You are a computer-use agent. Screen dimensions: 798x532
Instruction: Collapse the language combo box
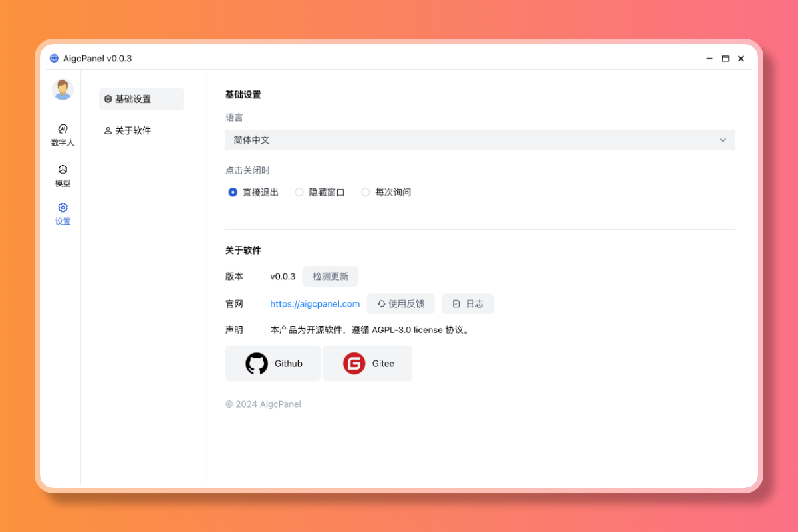click(x=479, y=140)
